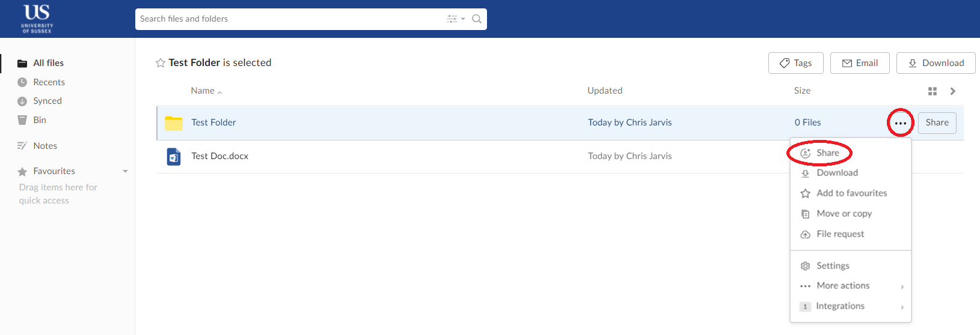The image size is (980, 335).
Task: Collapse the Favourites section arrow
Action: coord(125,172)
